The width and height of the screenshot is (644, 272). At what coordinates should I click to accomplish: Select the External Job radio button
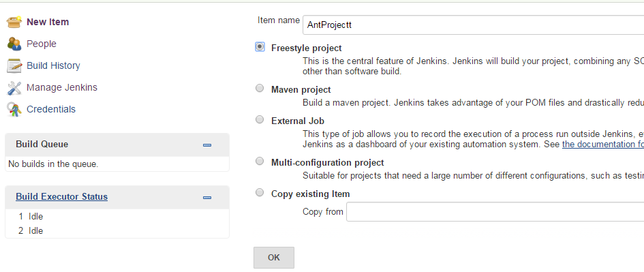(260, 119)
